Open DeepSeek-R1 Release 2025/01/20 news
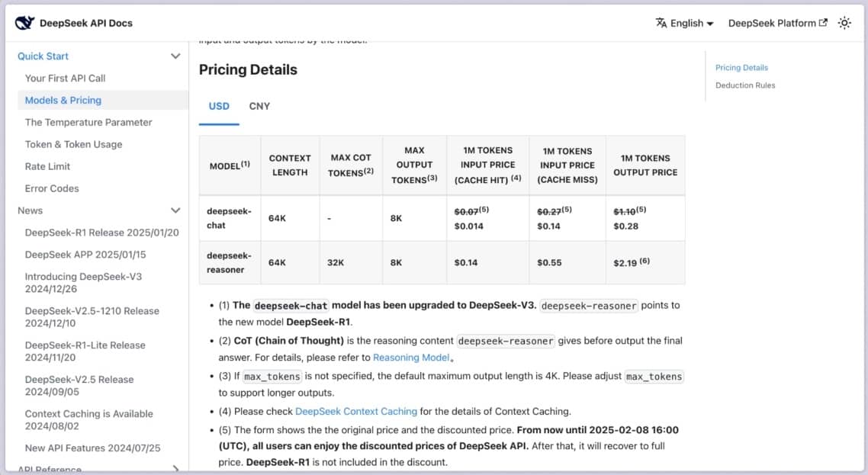Screen dimensions: 868x475 pos(102,233)
